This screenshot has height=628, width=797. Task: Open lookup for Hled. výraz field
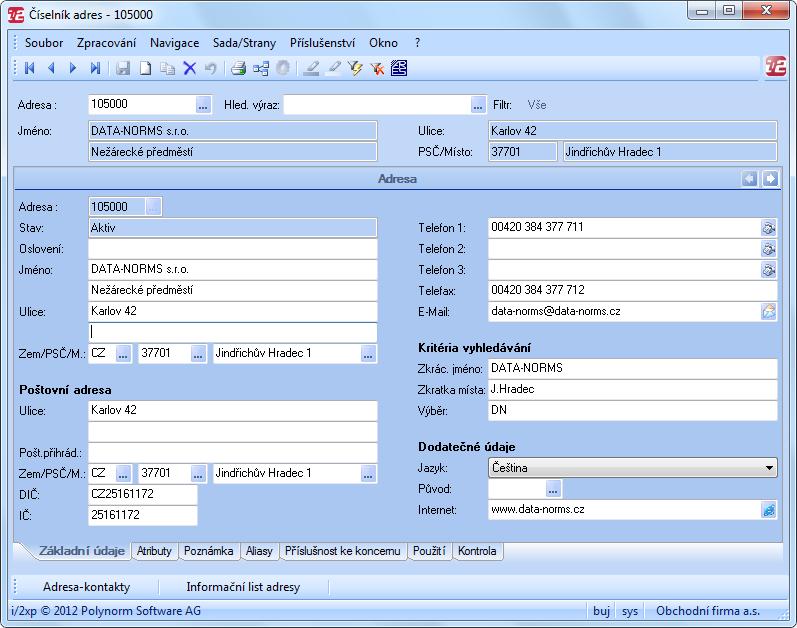478,105
